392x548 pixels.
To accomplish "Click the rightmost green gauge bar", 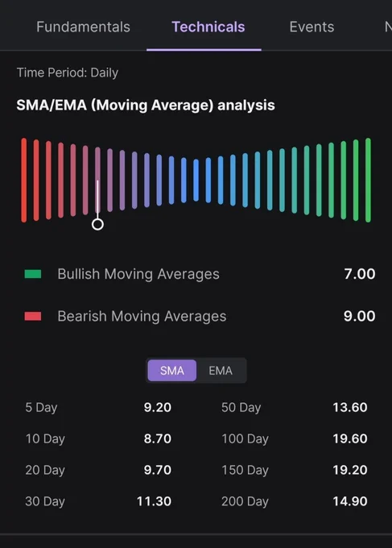I will pos(368,180).
